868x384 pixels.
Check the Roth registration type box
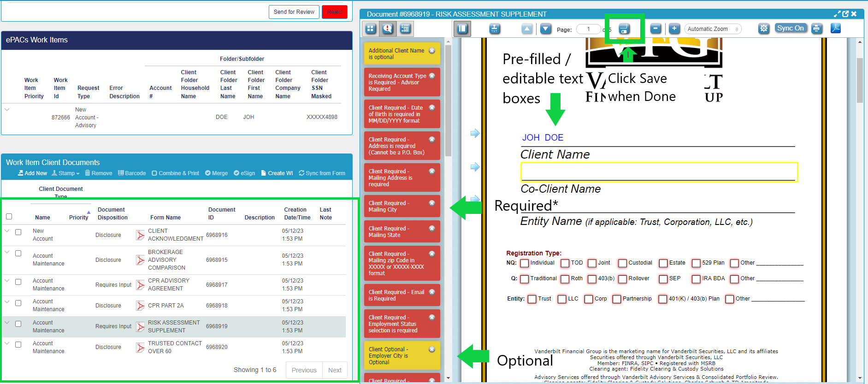click(565, 279)
